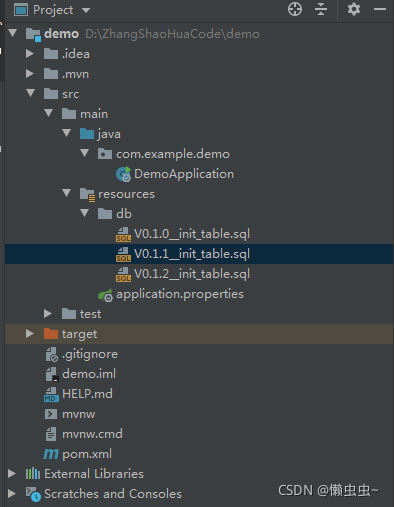Collapse the src folder arrow
This screenshot has width=394, height=507.
pos(31,93)
